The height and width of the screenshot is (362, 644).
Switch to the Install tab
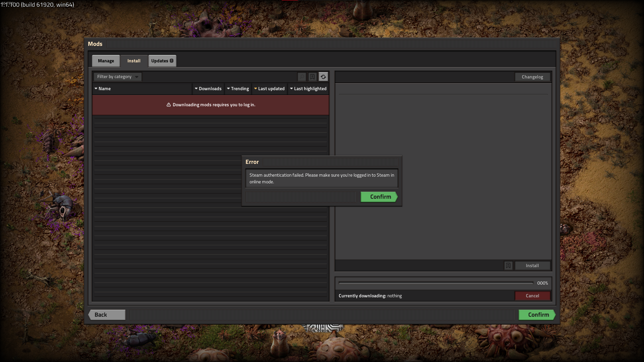point(133,60)
